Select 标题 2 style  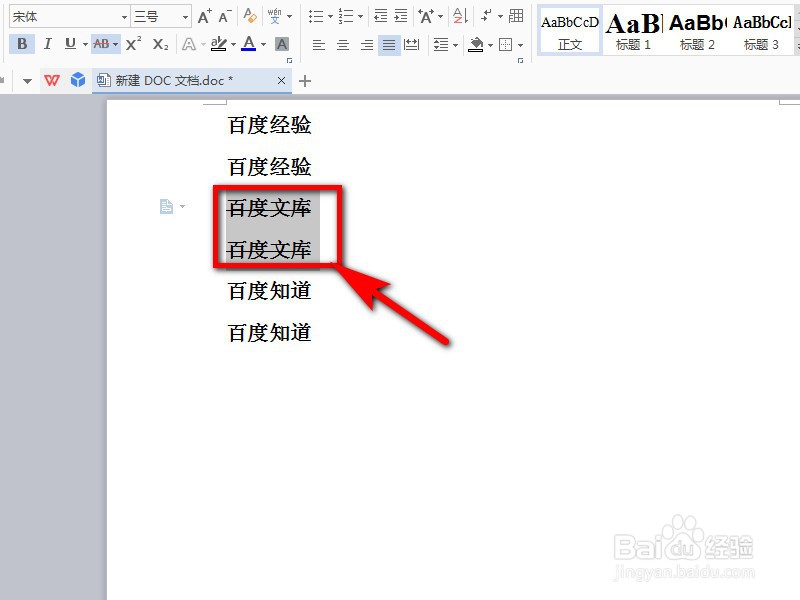[x=697, y=32]
